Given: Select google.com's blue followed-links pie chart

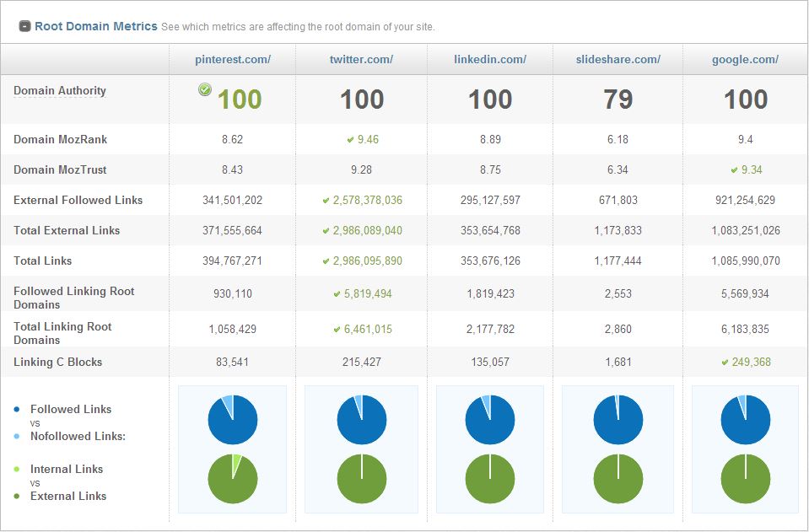Looking at the screenshot, I should coord(746,420).
